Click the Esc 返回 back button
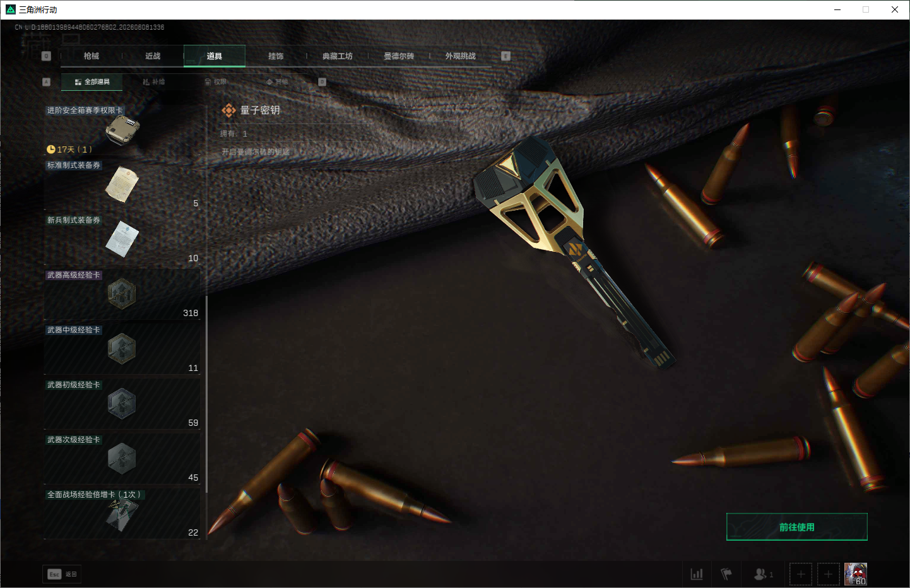 62,574
